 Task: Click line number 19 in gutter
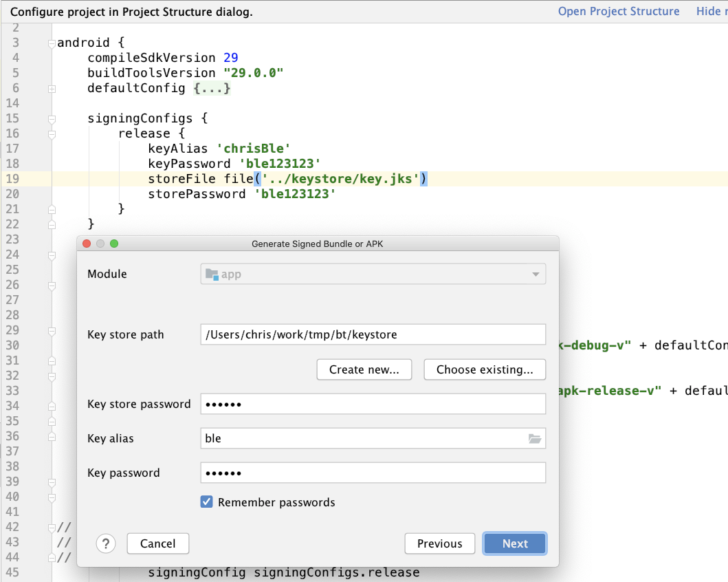tap(12, 179)
